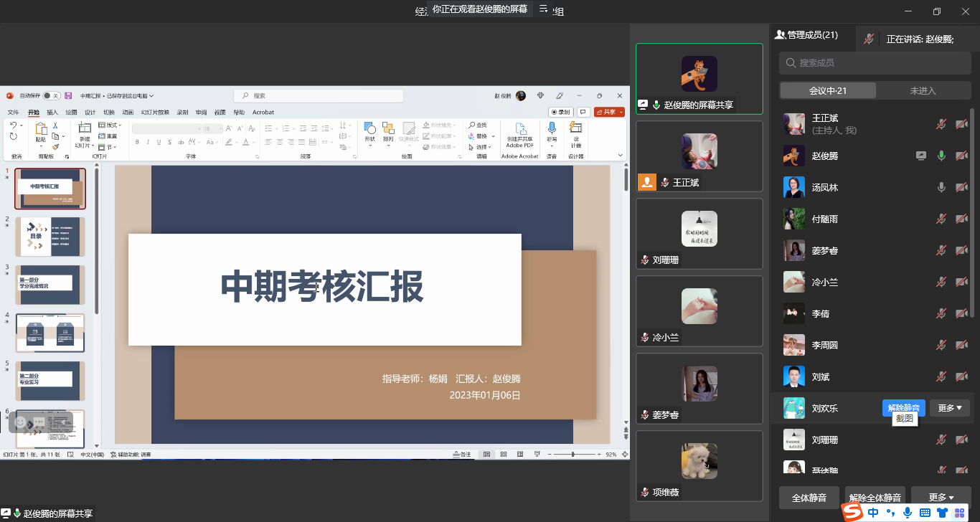Click the Sogou voice input microphone icon
The image size is (980, 522).
tap(908, 513)
